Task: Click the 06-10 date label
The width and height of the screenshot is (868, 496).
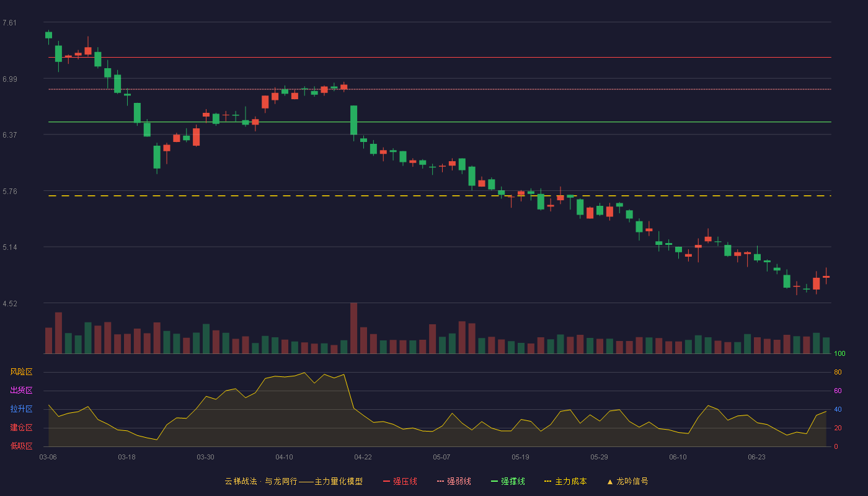Action: pos(678,457)
